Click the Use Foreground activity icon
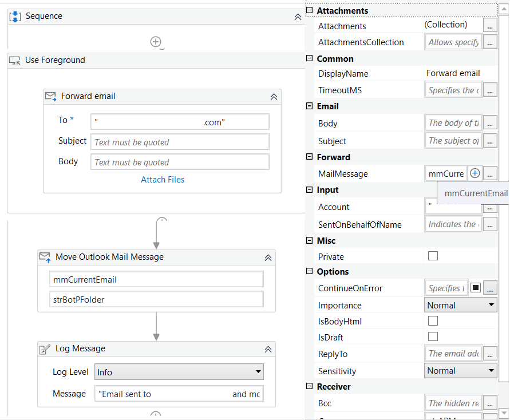The image size is (510, 420). [15, 61]
